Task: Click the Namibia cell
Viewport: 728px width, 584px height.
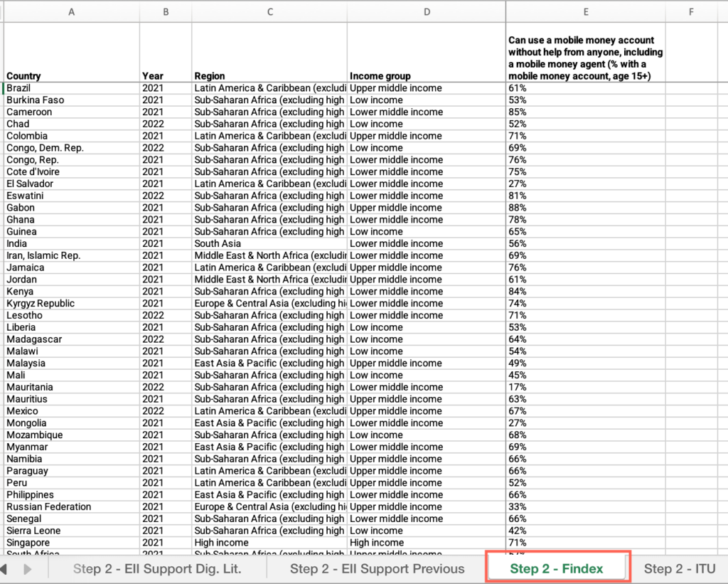Action: 72,459
